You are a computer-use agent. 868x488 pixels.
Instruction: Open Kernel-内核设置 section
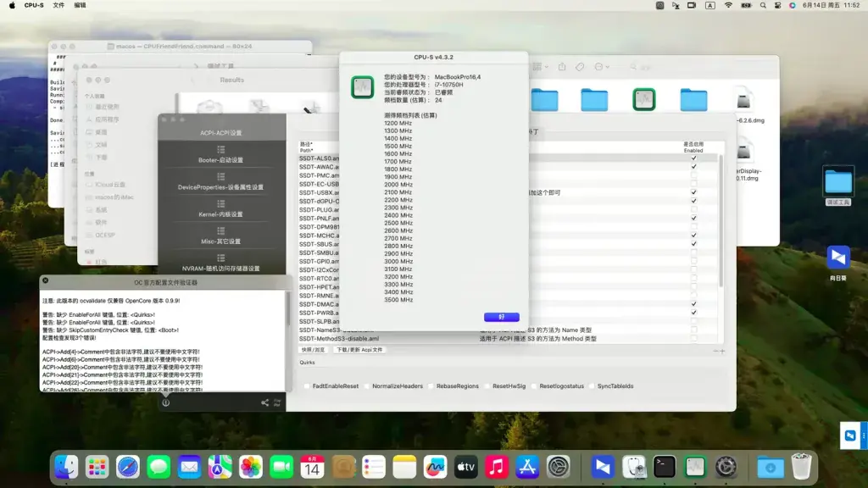[x=221, y=209]
